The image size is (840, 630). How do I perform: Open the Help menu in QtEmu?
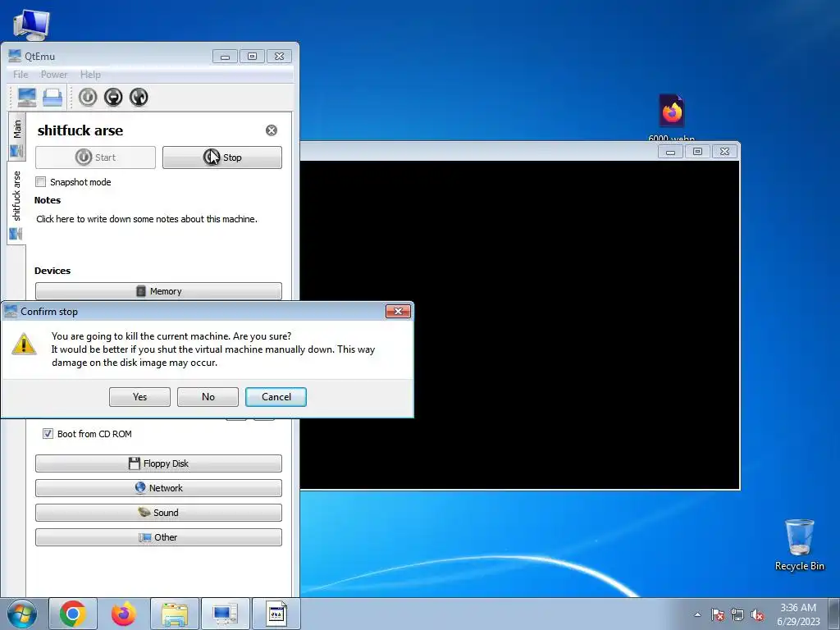pyautogui.click(x=90, y=75)
